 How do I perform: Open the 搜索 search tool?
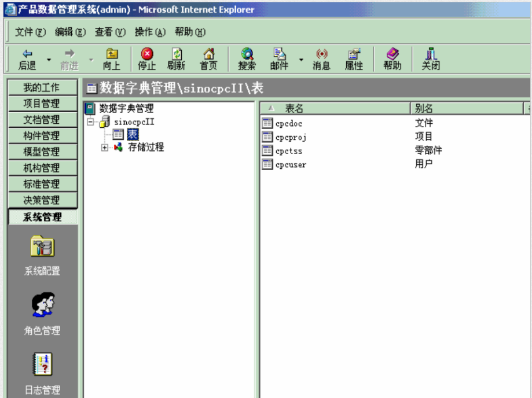(247, 54)
